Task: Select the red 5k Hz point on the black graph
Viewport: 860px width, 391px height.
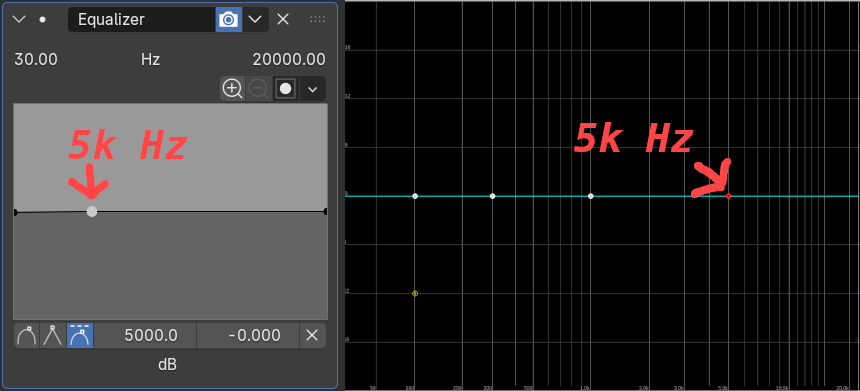Action: 729,196
